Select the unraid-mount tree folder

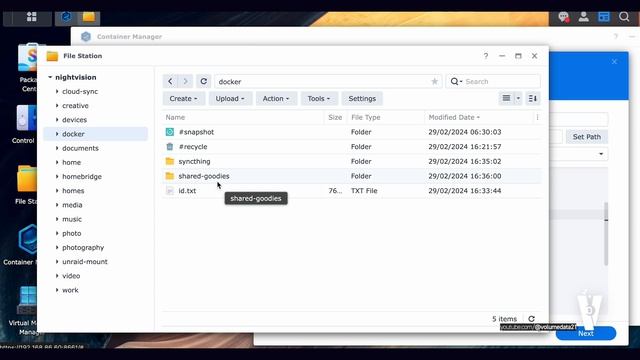(x=85, y=262)
